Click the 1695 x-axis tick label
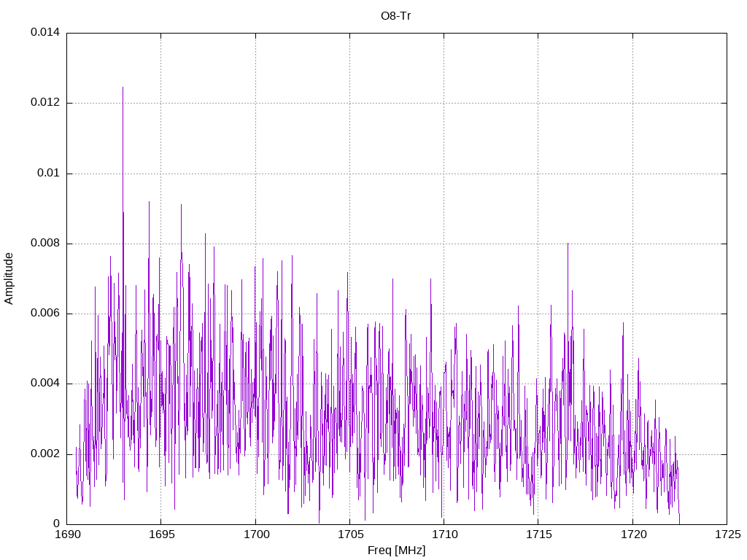The width and height of the screenshot is (747, 560). 161,534
